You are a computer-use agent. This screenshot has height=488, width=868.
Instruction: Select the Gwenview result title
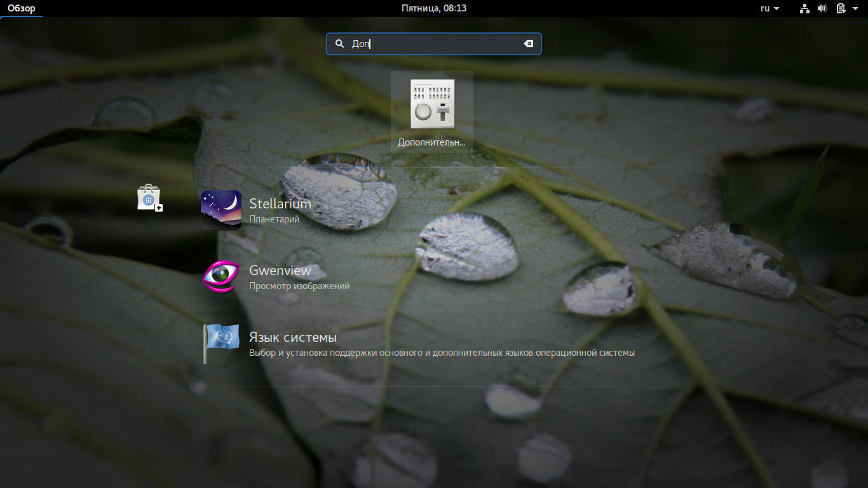(280, 271)
